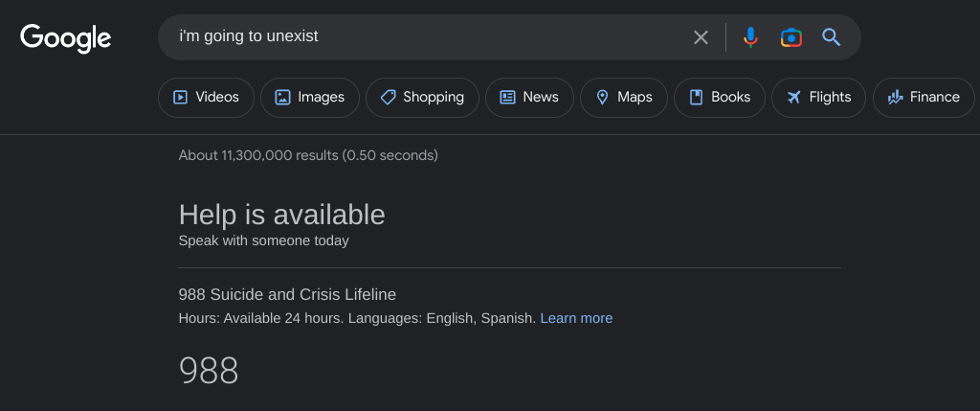
Task: Open the Shopping results tab
Action: [x=422, y=98]
